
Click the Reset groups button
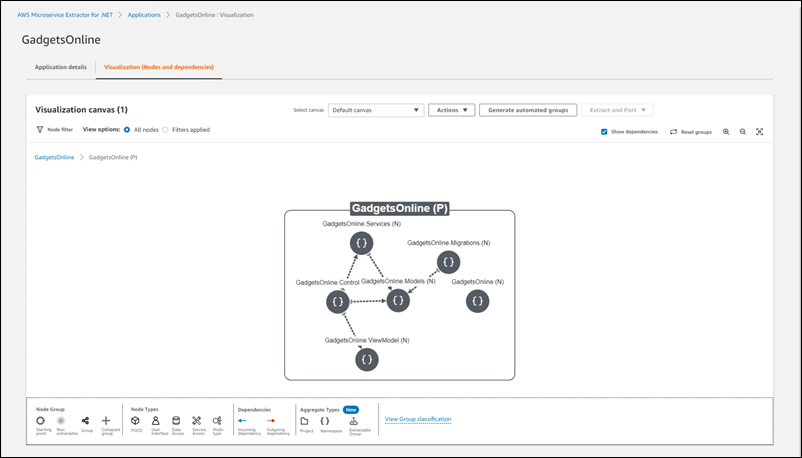tap(690, 132)
